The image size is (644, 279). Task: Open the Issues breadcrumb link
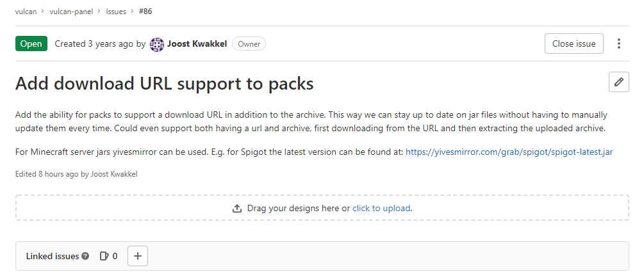point(116,12)
